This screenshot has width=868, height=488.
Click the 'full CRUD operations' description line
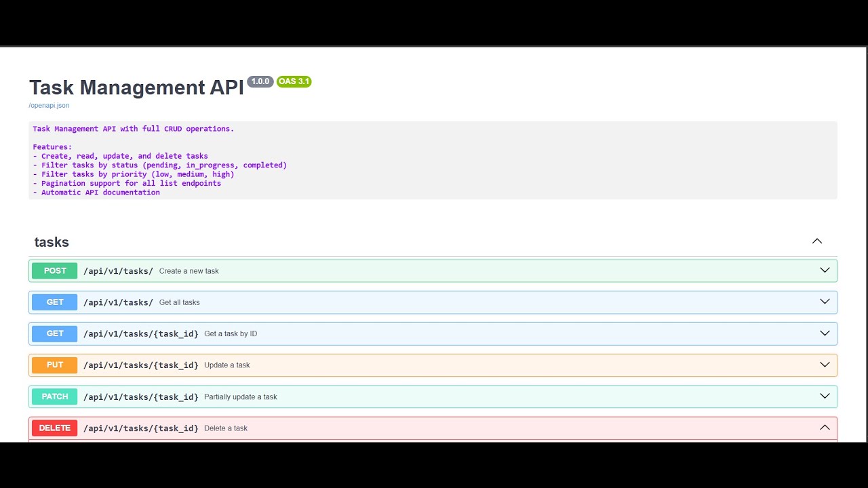(133, 129)
